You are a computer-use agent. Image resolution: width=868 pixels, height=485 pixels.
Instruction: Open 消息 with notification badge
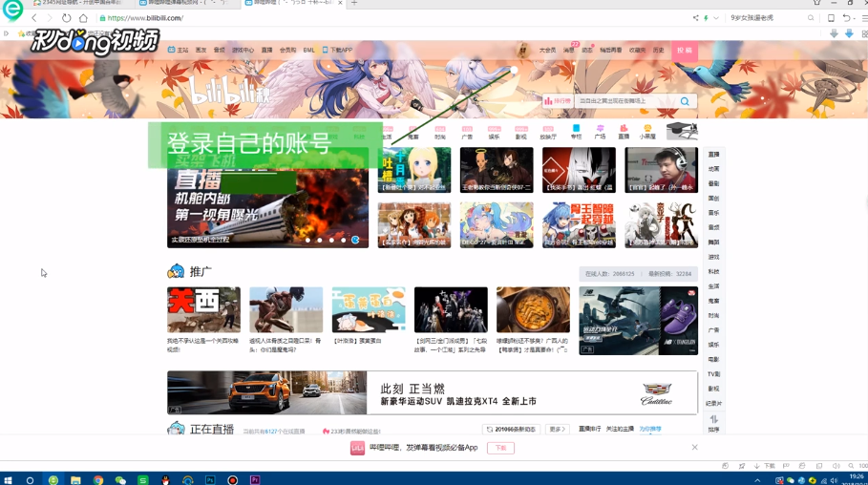pos(569,50)
